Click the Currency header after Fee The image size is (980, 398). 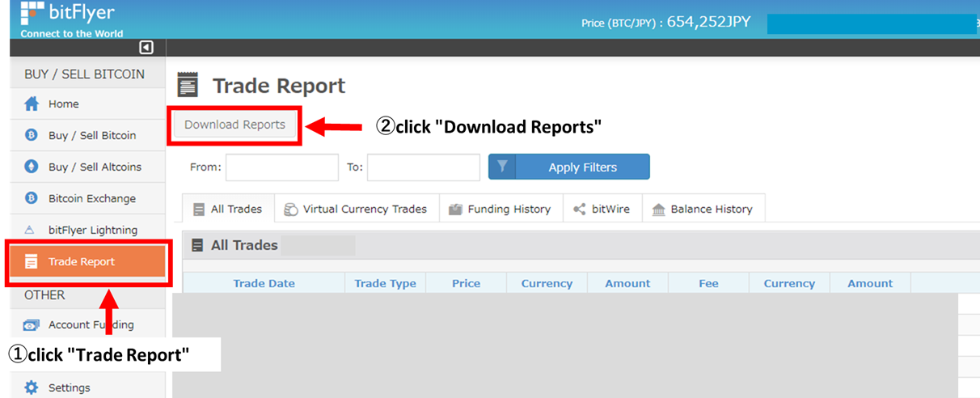[x=790, y=283]
